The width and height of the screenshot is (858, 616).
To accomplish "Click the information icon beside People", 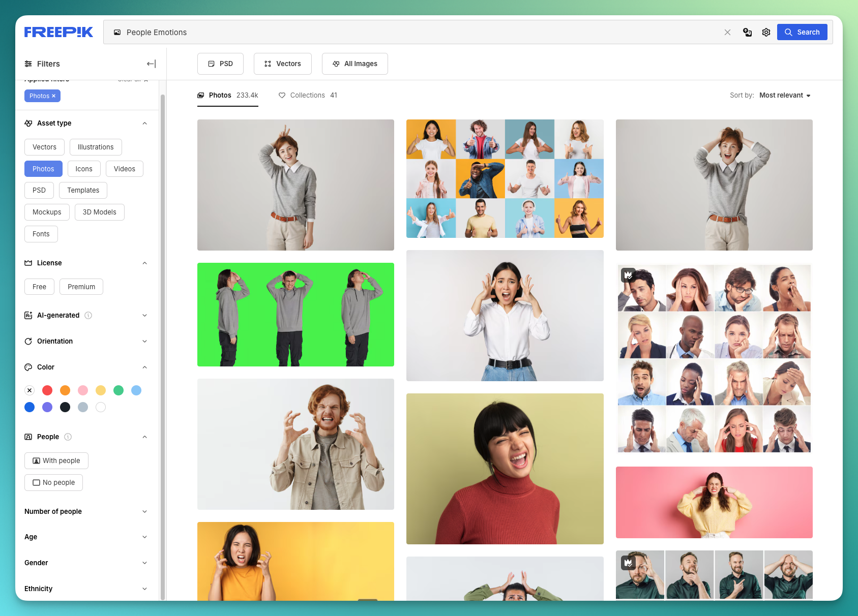I will pyautogui.click(x=68, y=437).
